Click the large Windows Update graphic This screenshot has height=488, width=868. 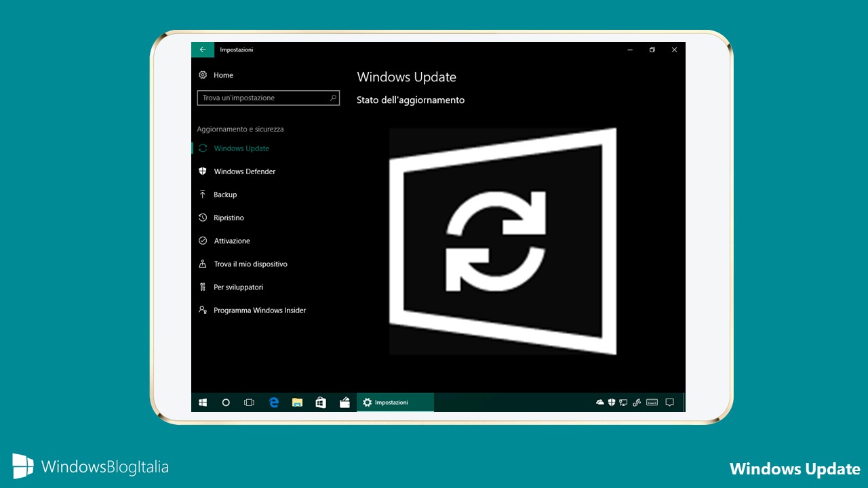pyautogui.click(x=502, y=241)
